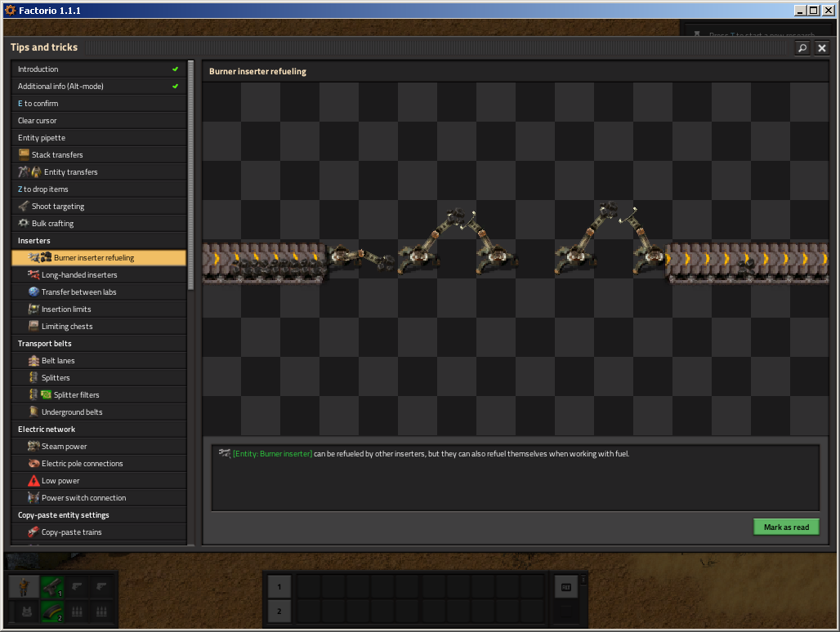
Task: Select the pistol weapon slot
Action: tap(52, 587)
